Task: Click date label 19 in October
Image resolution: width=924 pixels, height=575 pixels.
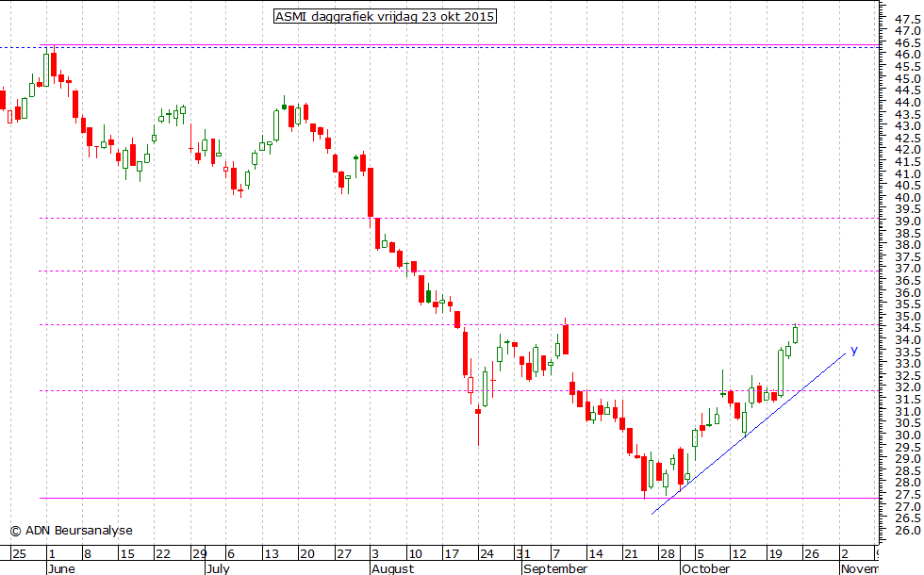Action: coord(775,554)
